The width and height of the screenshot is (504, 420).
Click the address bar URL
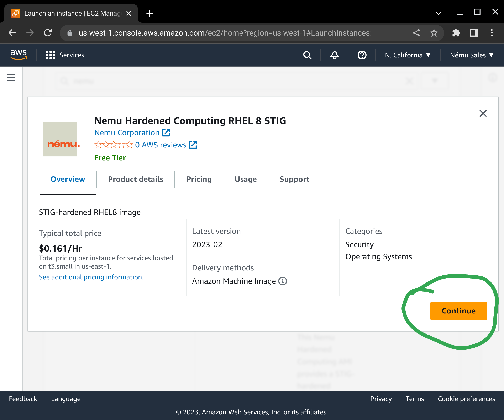(225, 33)
